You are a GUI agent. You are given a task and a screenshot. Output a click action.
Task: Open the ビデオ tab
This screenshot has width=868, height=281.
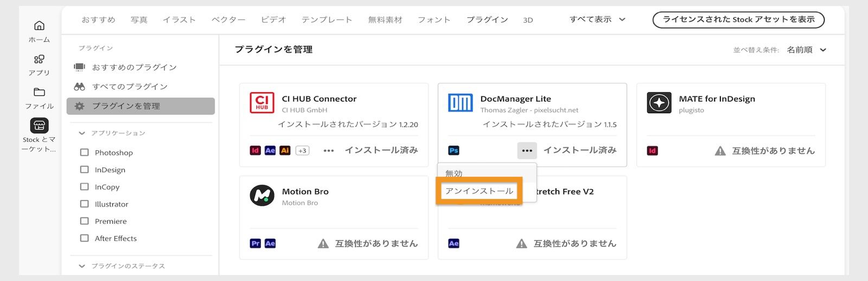click(x=273, y=20)
